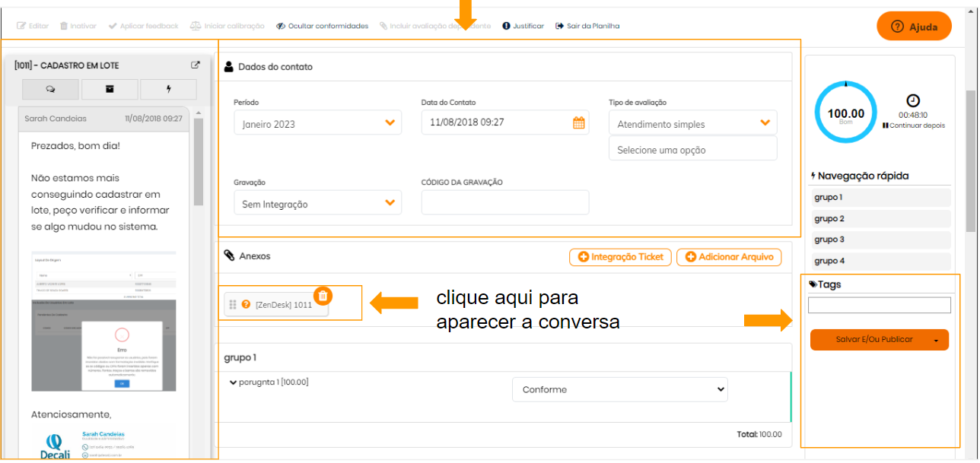Select the lightning bolt icon tab
Screen dimensions: 980x463
168,89
